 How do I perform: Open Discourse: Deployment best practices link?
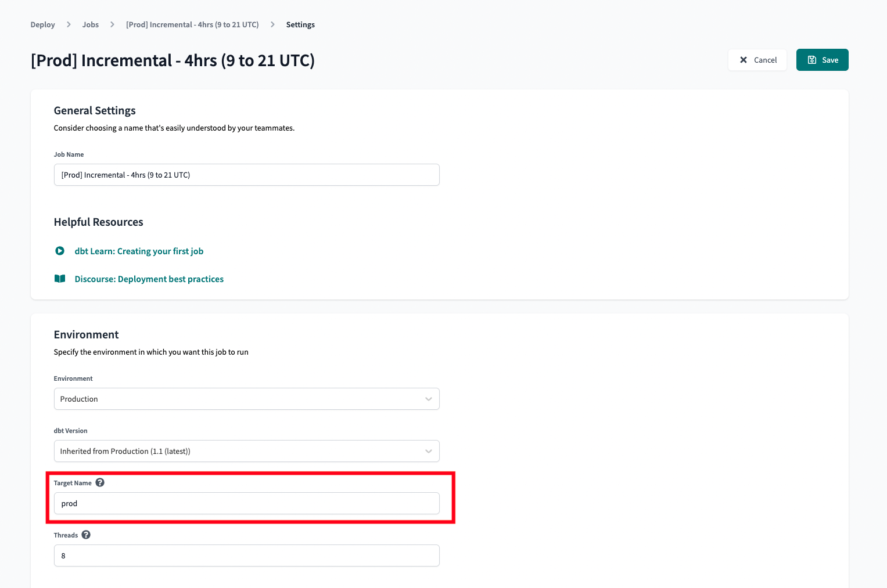[x=149, y=279]
